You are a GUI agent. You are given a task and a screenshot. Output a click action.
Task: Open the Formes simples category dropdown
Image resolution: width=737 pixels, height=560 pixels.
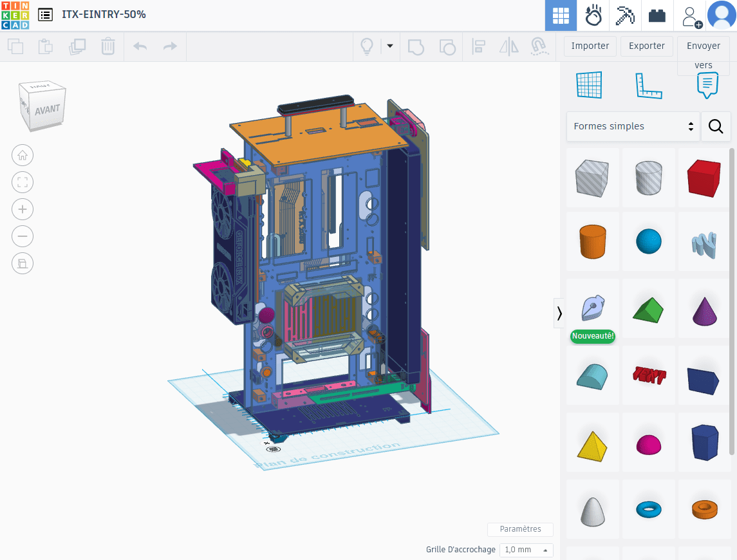(633, 126)
